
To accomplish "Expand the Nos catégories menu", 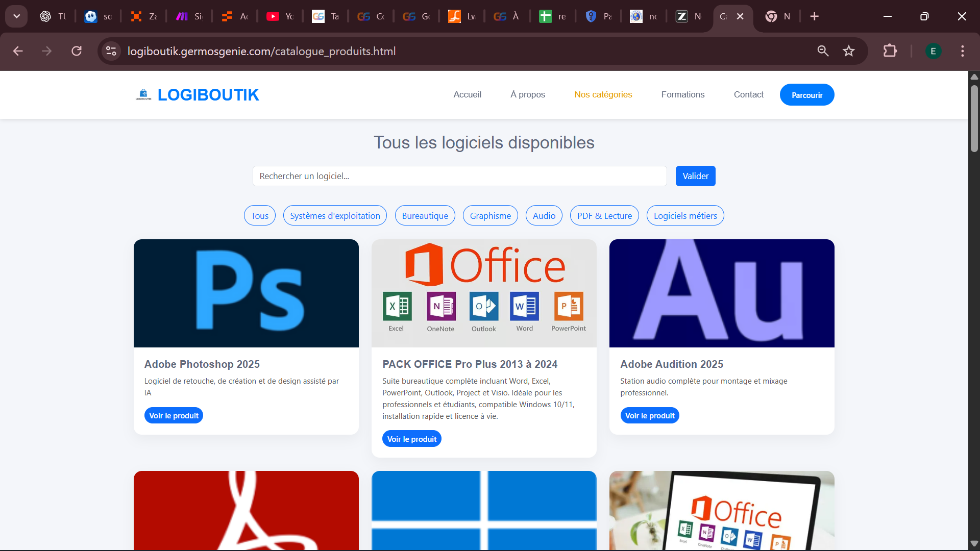I will pyautogui.click(x=603, y=94).
